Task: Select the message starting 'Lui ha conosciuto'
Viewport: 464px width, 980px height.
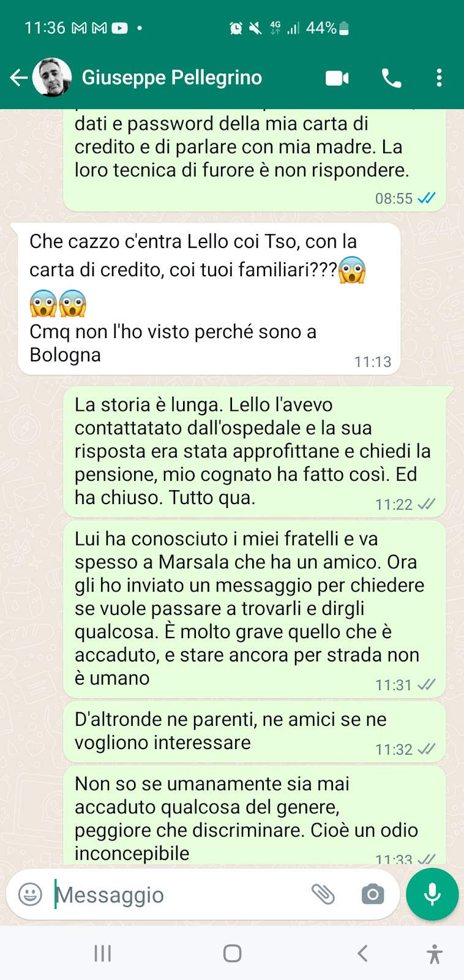Action: (255, 609)
